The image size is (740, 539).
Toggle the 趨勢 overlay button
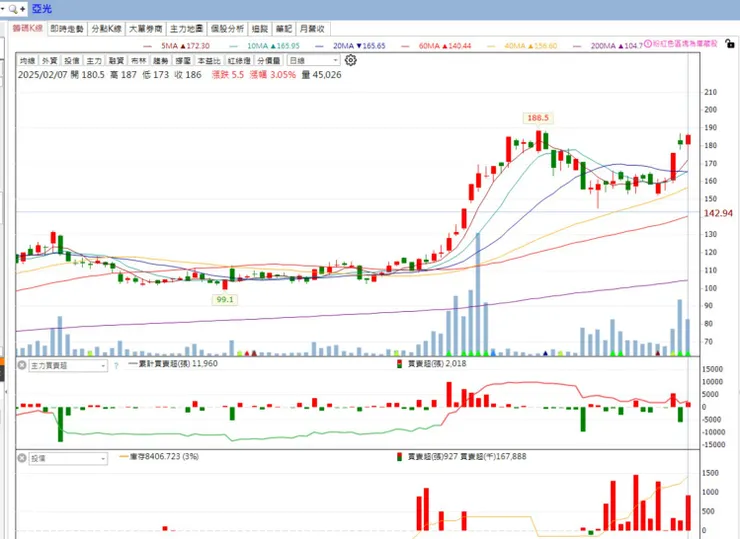point(160,60)
